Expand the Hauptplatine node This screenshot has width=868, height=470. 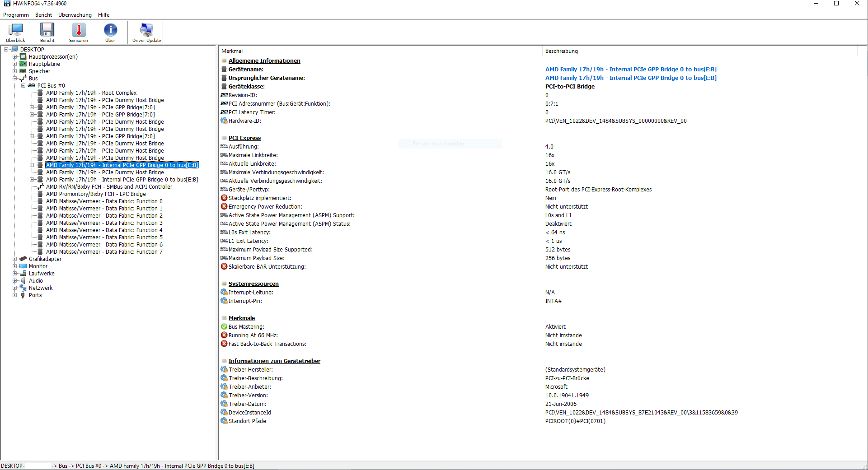pyautogui.click(x=15, y=64)
